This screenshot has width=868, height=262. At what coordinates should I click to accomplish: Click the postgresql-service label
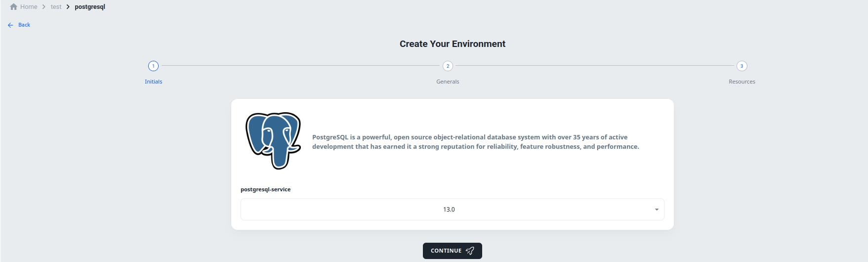tap(265, 189)
